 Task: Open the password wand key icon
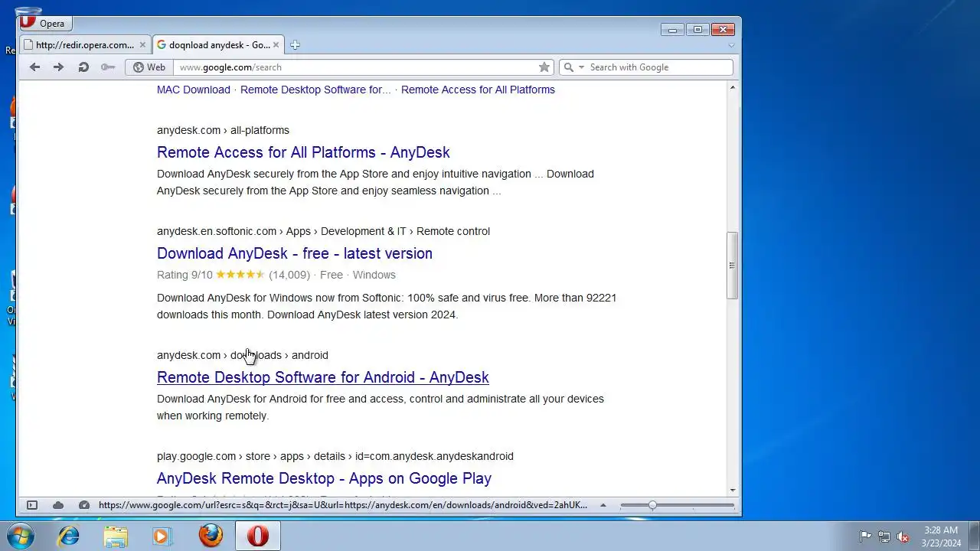pos(108,67)
